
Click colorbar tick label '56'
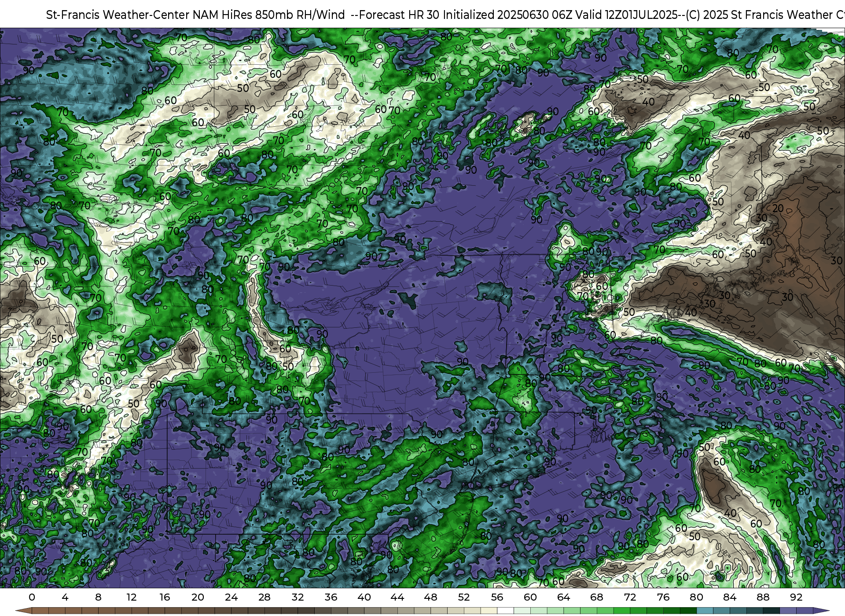tap(497, 597)
